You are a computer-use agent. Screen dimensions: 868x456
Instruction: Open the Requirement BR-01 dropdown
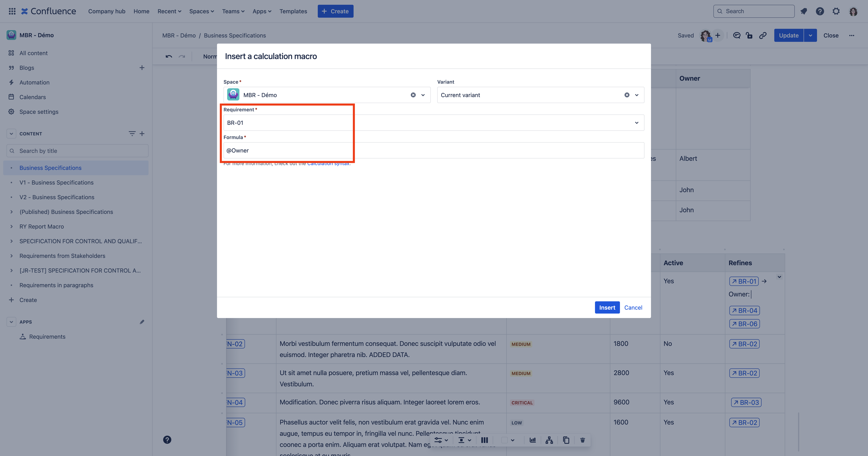click(636, 123)
